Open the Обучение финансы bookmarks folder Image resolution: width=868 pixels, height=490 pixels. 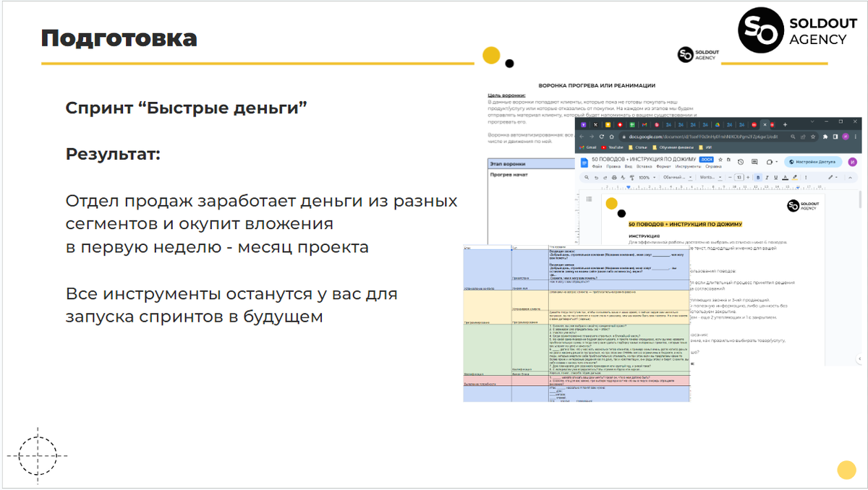coord(673,147)
